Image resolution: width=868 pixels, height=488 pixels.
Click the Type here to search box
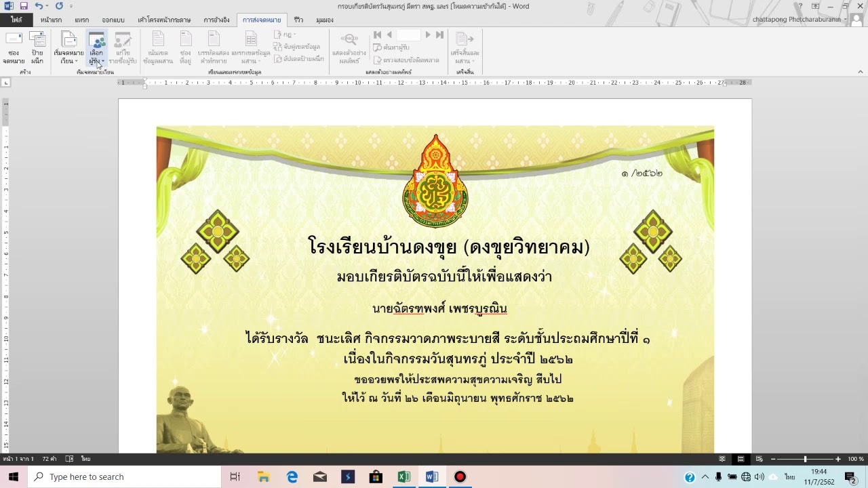point(124,476)
